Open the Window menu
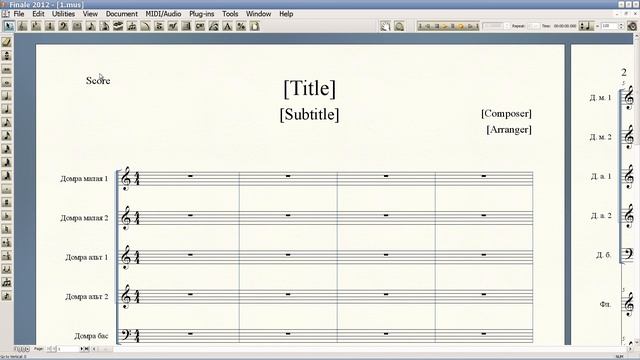 258,14
